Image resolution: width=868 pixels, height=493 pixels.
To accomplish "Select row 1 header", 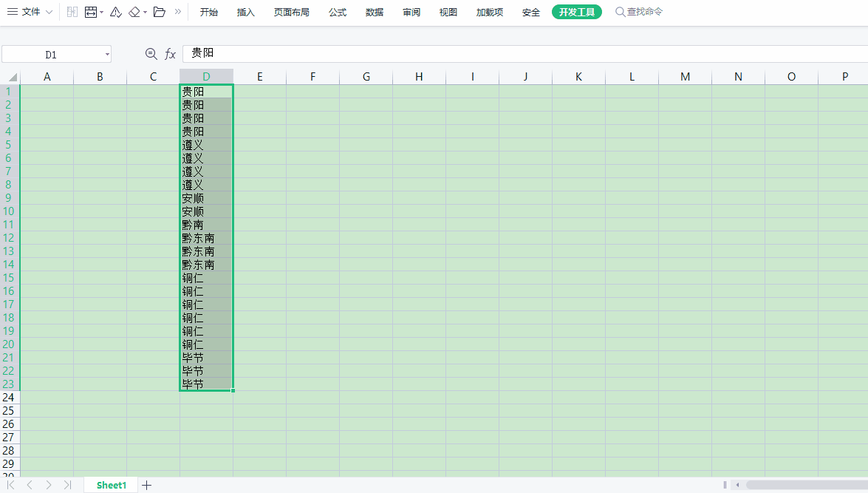I will [8, 92].
